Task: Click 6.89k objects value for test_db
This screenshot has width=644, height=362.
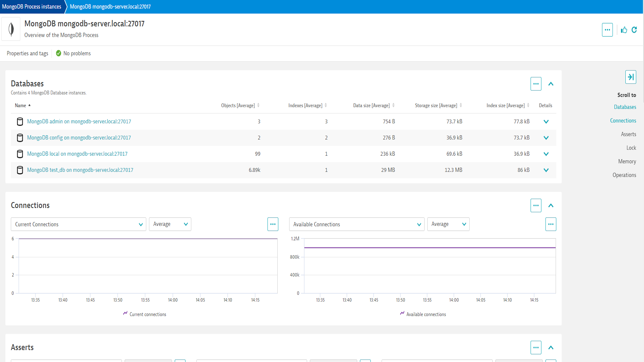Action: tap(254, 170)
